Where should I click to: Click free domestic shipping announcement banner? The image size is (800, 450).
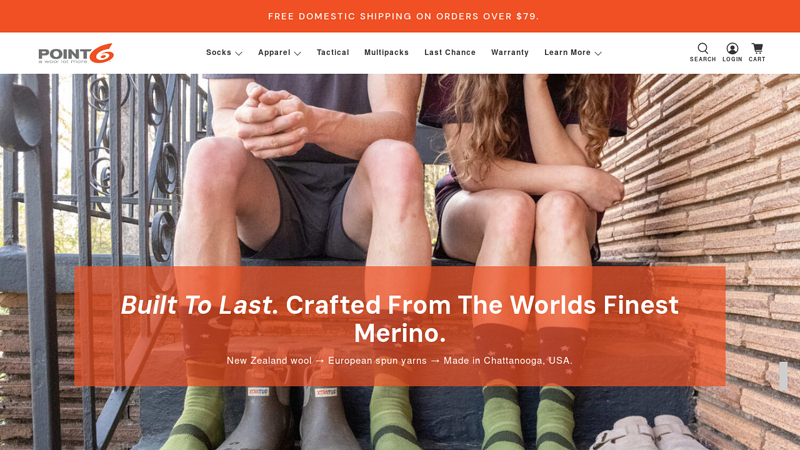click(400, 16)
